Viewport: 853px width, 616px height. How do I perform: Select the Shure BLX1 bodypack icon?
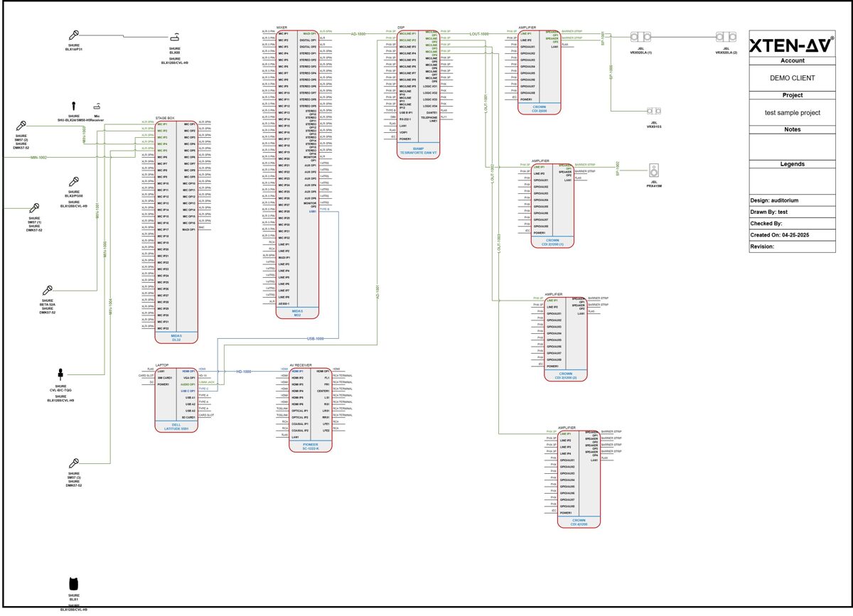[x=73, y=584]
